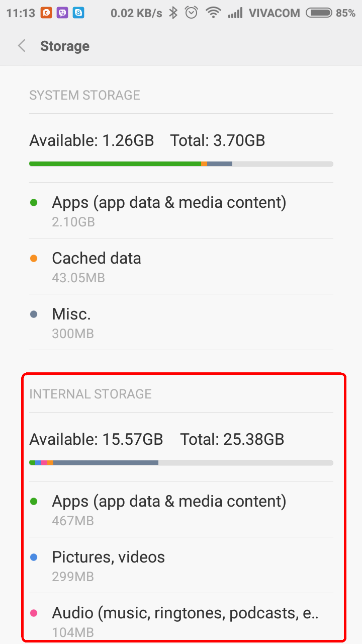362x644 pixels.
Task: Tap the battery icon showing 85%
Action: tap(319, 13)
